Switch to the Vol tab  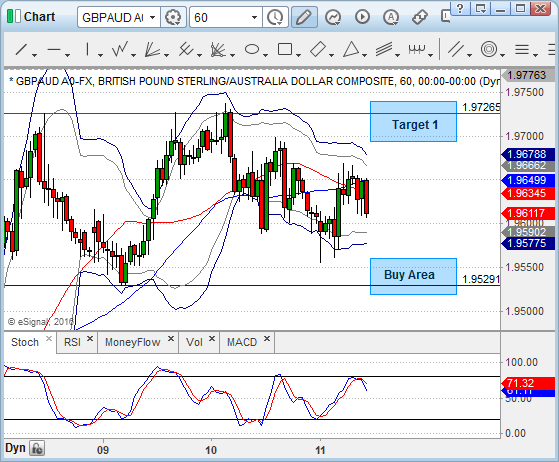[x=194, y=342]
